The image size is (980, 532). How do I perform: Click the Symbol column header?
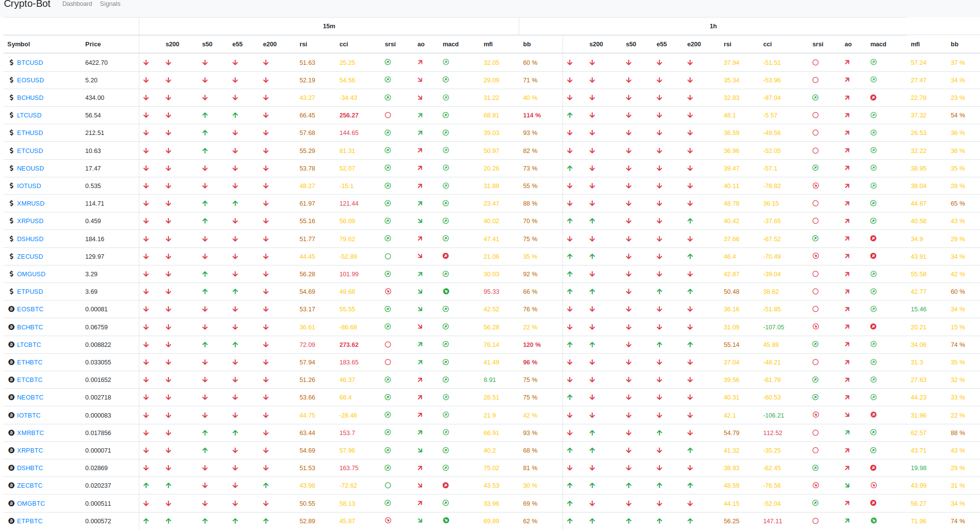(x=19, y=44)
